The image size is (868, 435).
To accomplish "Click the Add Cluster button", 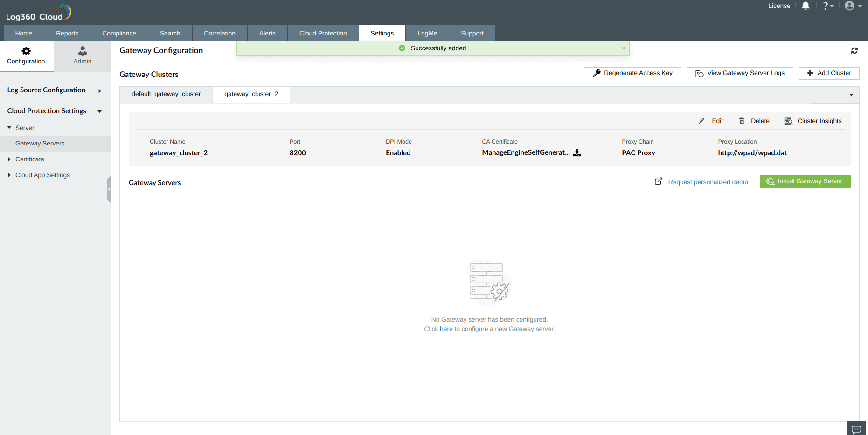I will click(829, 73).
